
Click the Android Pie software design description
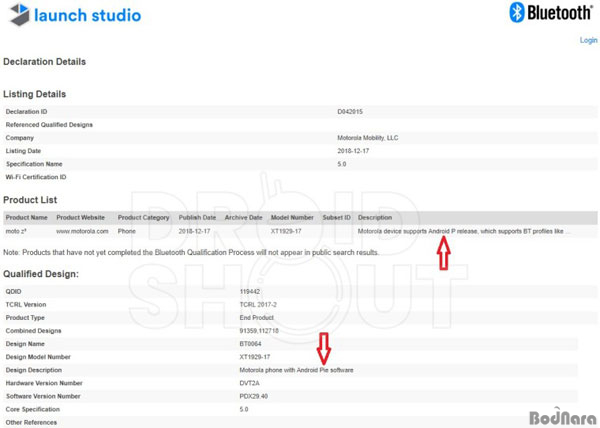[296, 370]
